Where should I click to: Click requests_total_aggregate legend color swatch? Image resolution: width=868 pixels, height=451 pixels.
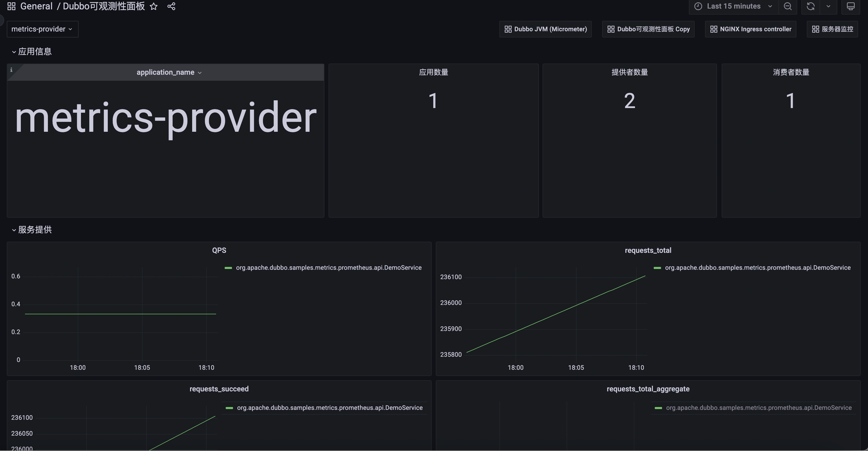658,408
